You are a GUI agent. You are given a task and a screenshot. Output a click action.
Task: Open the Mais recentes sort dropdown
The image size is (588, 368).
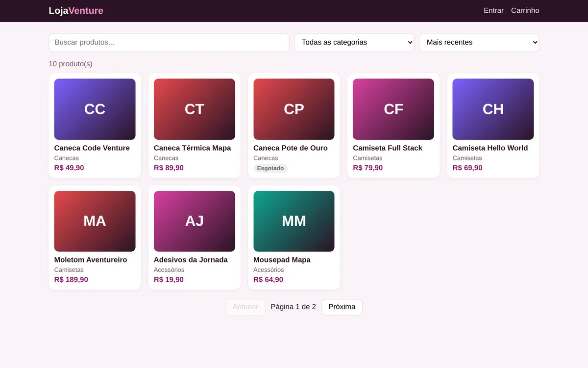pos(479,42)
